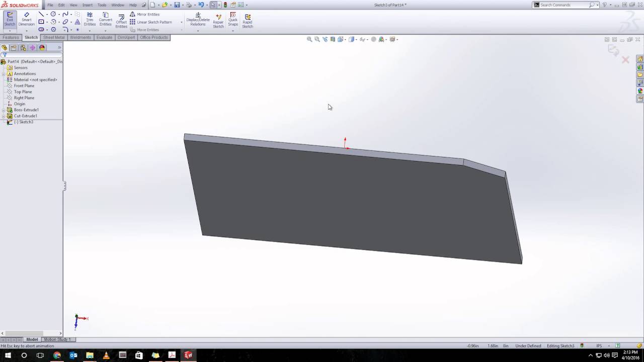This screenshot has height=362, width=644.
Task: Click Linear Sketch Pattern
Action: pos(151,22)
